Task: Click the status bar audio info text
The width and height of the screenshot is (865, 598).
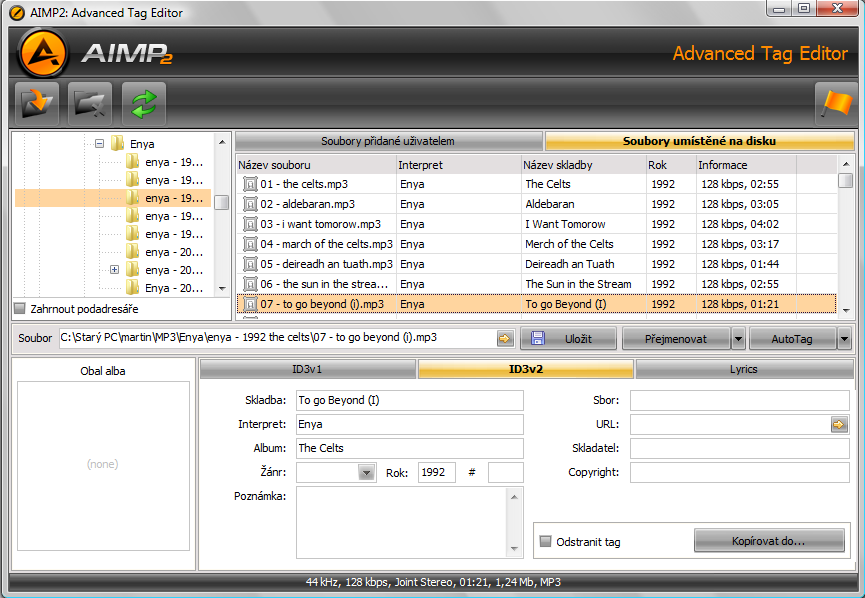Action: 433,582
